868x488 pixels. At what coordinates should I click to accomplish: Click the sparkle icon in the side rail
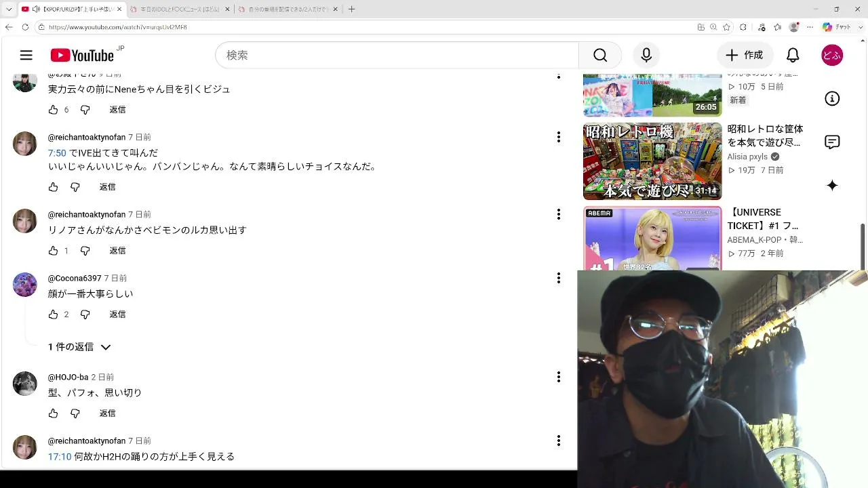pyautogui.click(x=832, y=186)
